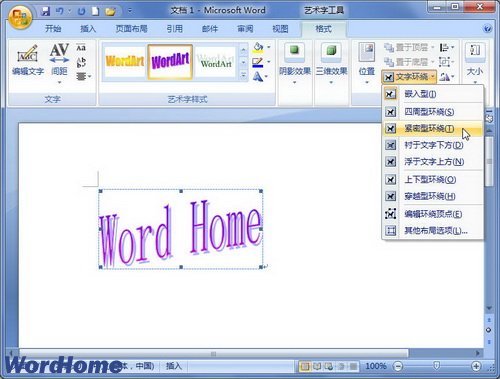
Task: Click the zoom slider handle
Action: tap(436, 366)
